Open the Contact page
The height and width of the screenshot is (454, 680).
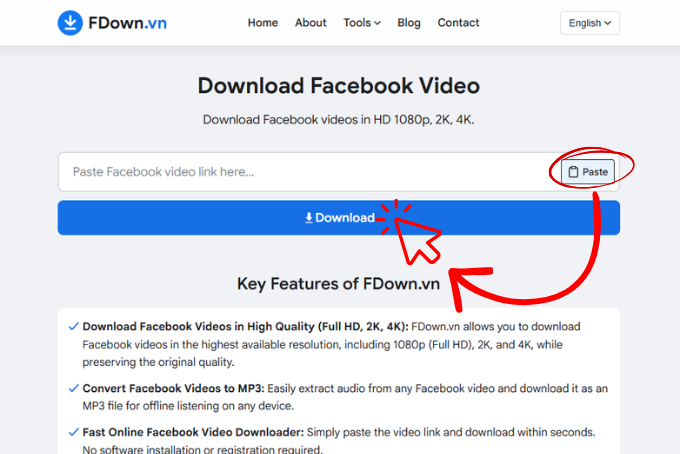[x=458, y=23]
